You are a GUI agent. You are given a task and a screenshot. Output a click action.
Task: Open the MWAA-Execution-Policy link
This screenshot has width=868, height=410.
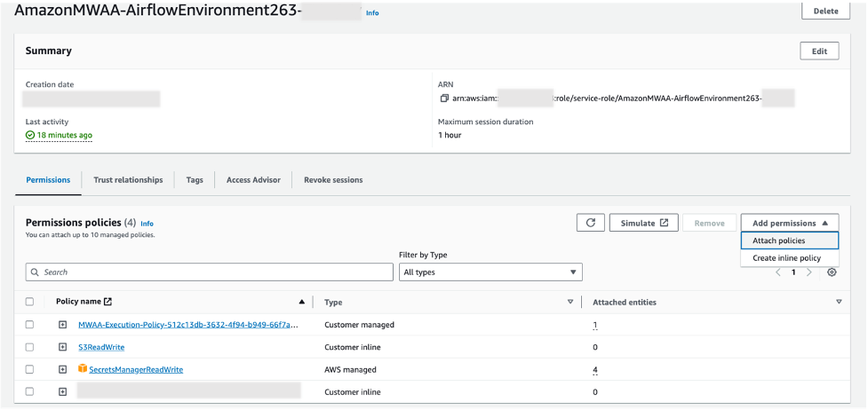coord(188,325)
